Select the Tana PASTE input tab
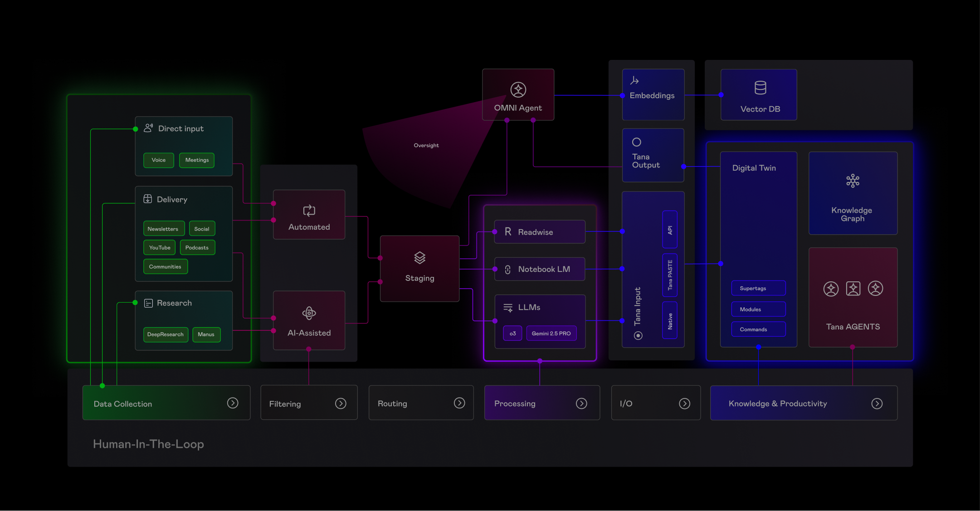Screen dimensions: 980x511 670,275
